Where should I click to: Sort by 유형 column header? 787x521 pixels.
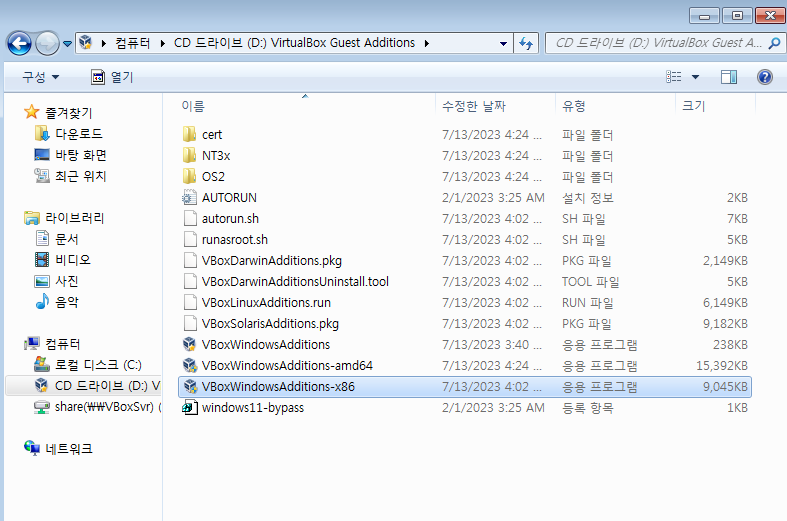click(574, 106)
